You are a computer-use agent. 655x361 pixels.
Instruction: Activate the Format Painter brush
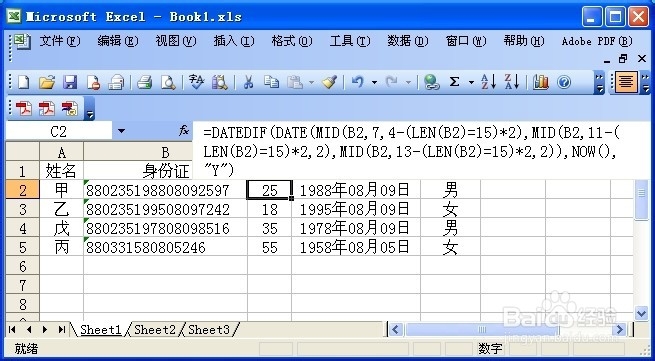[x=330, y=82]
